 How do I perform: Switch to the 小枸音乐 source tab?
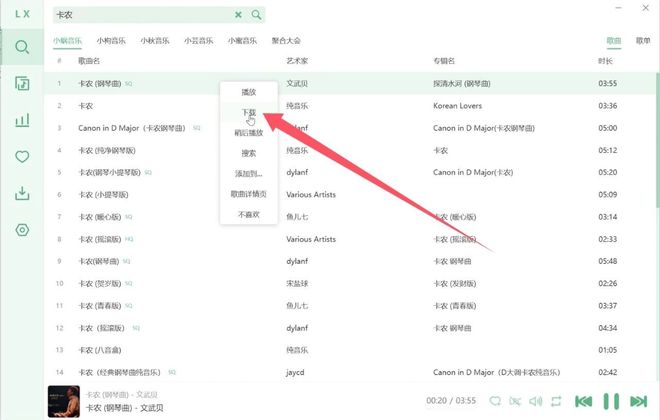click(x=111, y=41)
